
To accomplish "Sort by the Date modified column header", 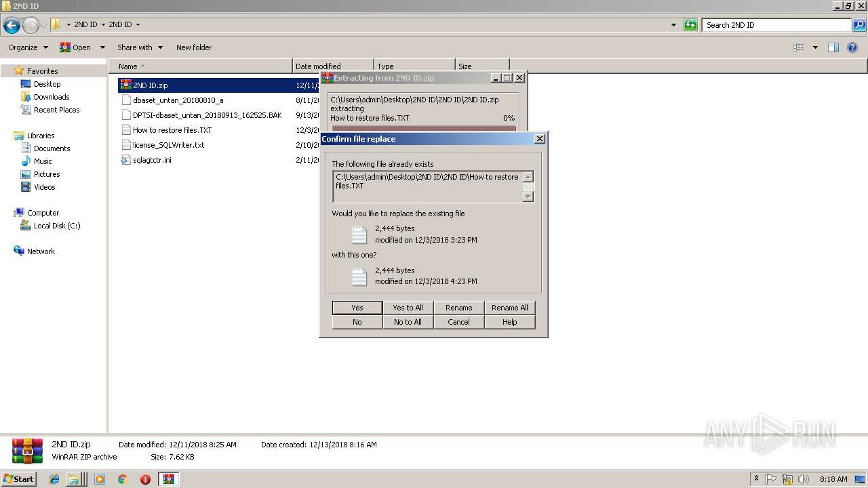I will coord(333,66).
